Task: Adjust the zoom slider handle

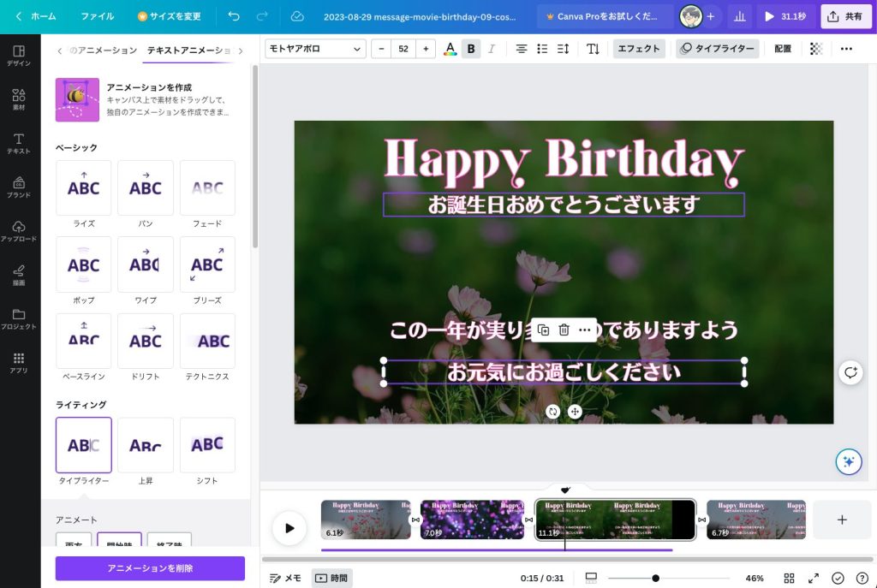Action: point(655,578)
